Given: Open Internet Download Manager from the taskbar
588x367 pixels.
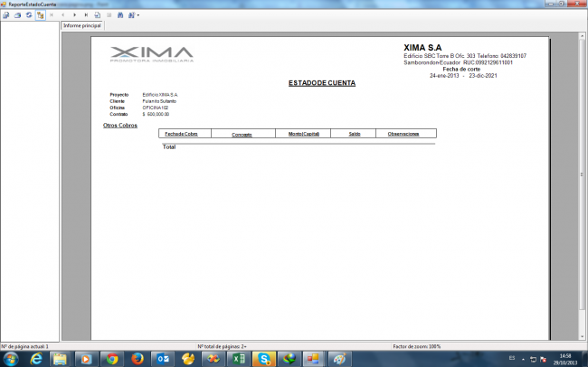Looking at the screenshot, I should click(289, 359).
